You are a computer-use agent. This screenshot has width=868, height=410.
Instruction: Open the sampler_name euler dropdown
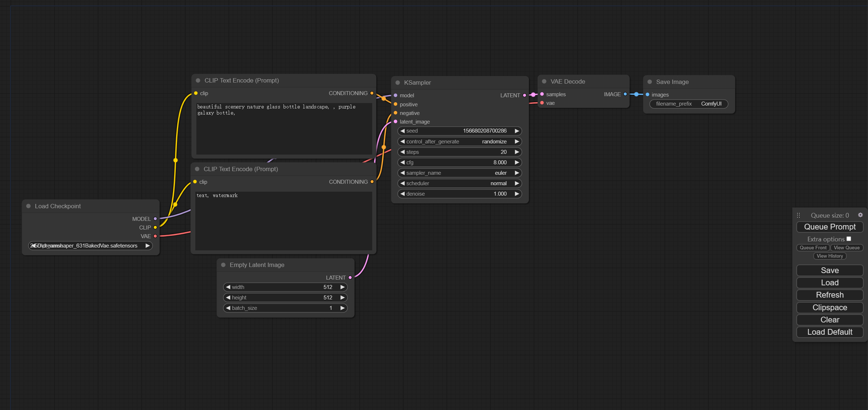click(x=459, y=173)
